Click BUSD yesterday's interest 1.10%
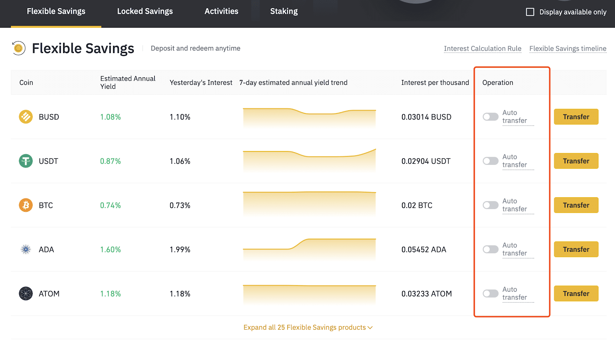 point(180,117)
